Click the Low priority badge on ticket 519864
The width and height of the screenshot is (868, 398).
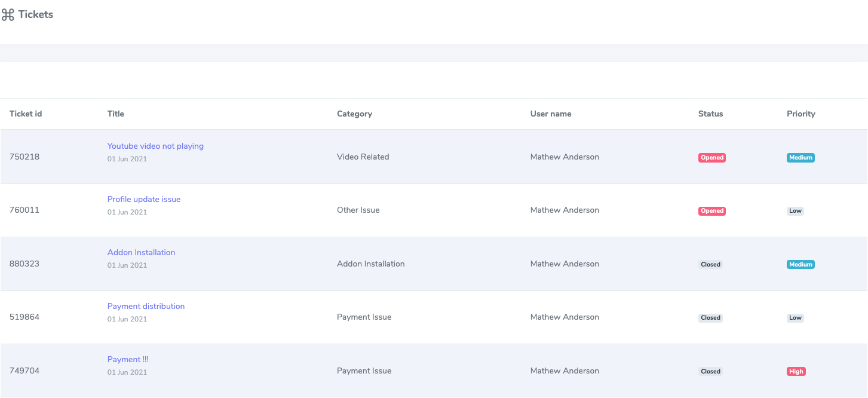point(795,318)
